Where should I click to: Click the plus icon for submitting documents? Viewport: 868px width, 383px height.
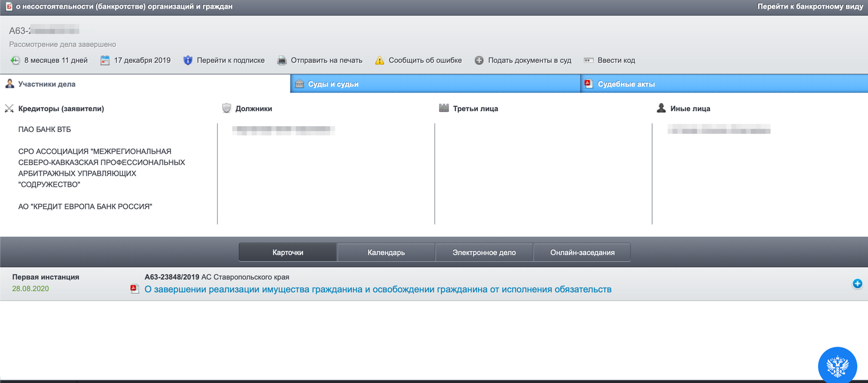(479, 60)
